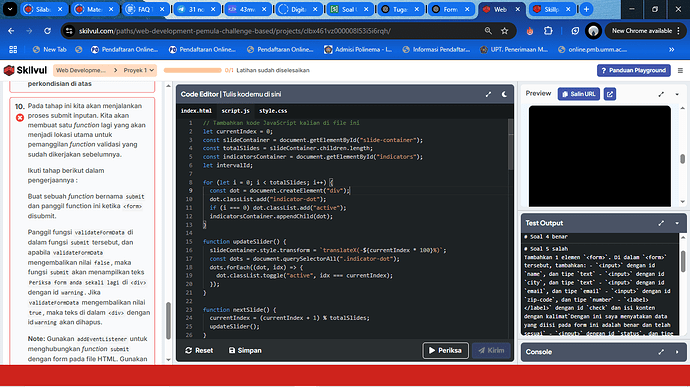Open the hamburger menu icon at top right
This screenshot has height=387, width=690.
click(680, 70)
